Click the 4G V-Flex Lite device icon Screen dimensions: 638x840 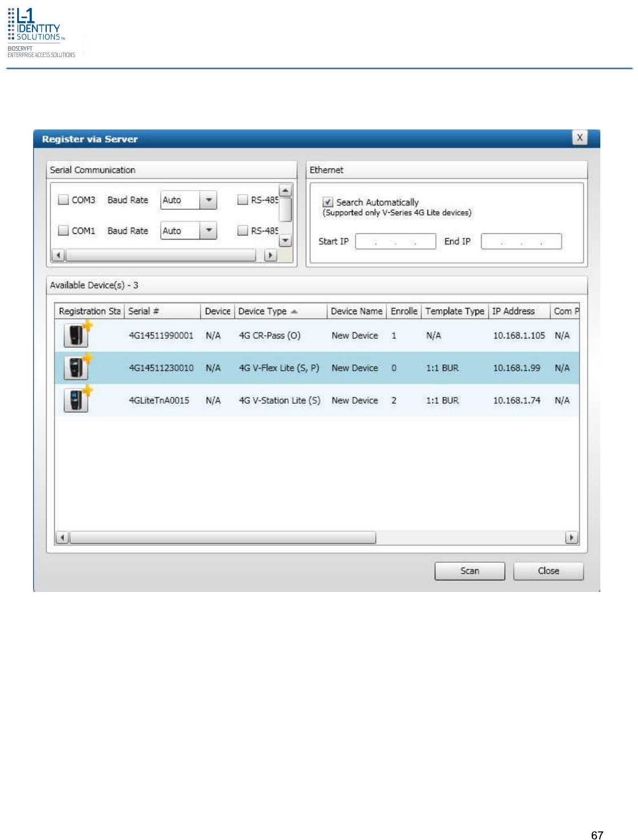(x=77, y=367)
